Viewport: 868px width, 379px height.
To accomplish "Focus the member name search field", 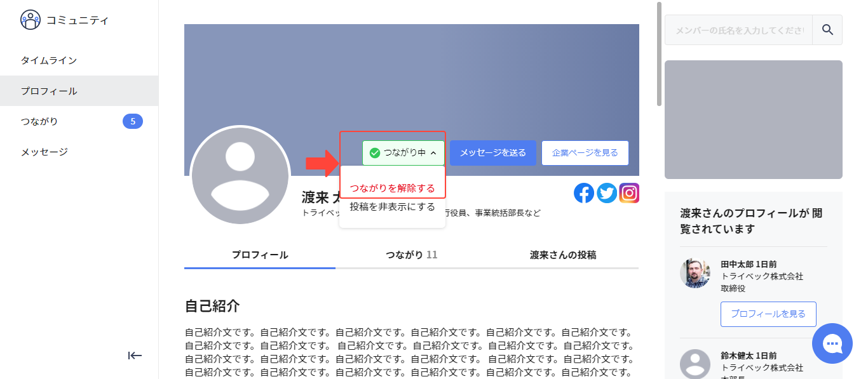I will tap(738, 30).
